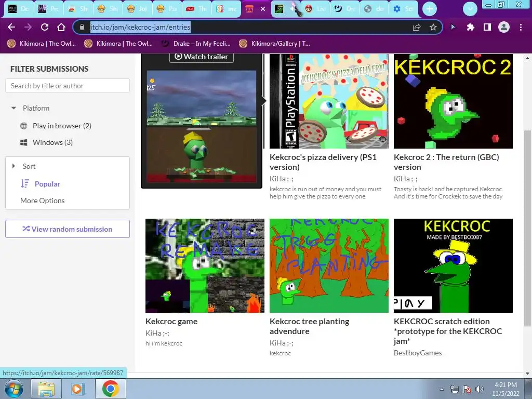Switch to the 'Prc' tab
This screenshot has height=399, width=532.
pos(48,9)
